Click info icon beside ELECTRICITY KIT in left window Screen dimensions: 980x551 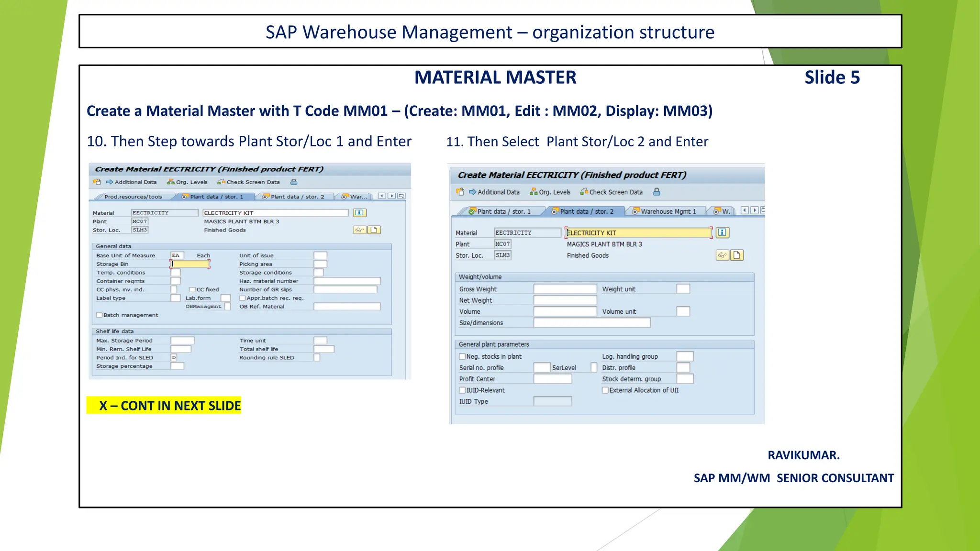click(x=359, y=213)
